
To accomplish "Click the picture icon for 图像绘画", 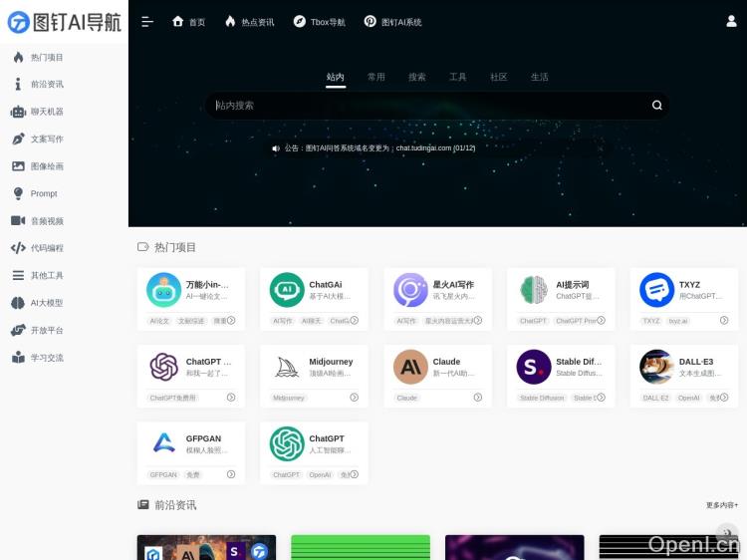I will coord(18,165).
